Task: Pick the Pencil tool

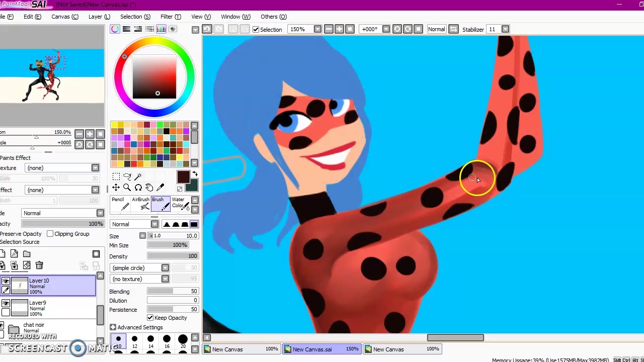Action: 119,204
